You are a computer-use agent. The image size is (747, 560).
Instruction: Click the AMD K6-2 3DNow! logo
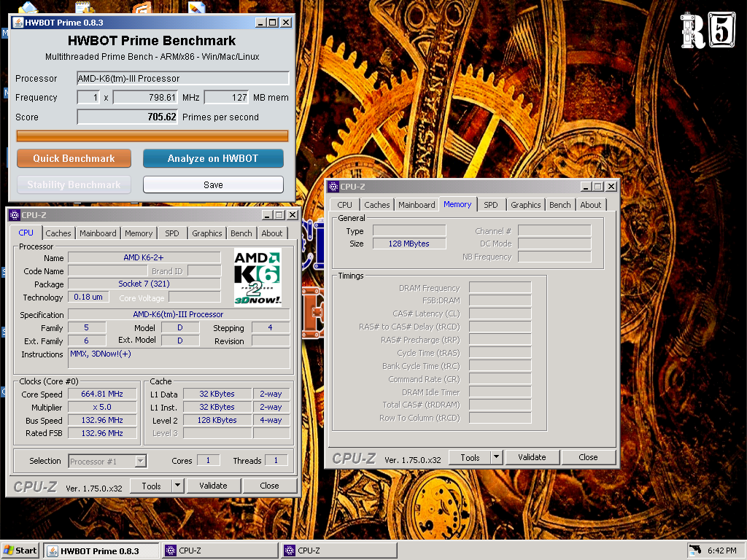(258, 278)
